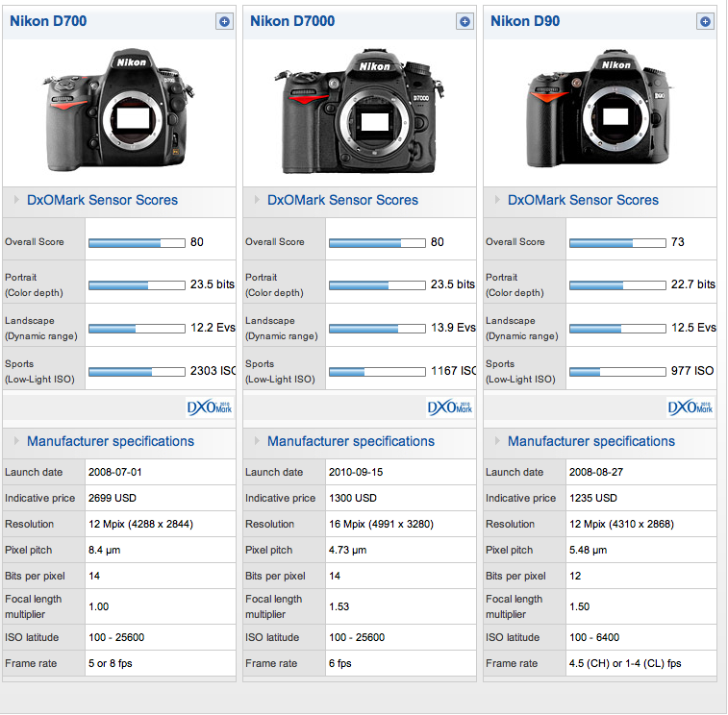The width and height of the screenshot is (728, 715).
Task: Click the frame rate 6 fps
Action: point(340,663)
